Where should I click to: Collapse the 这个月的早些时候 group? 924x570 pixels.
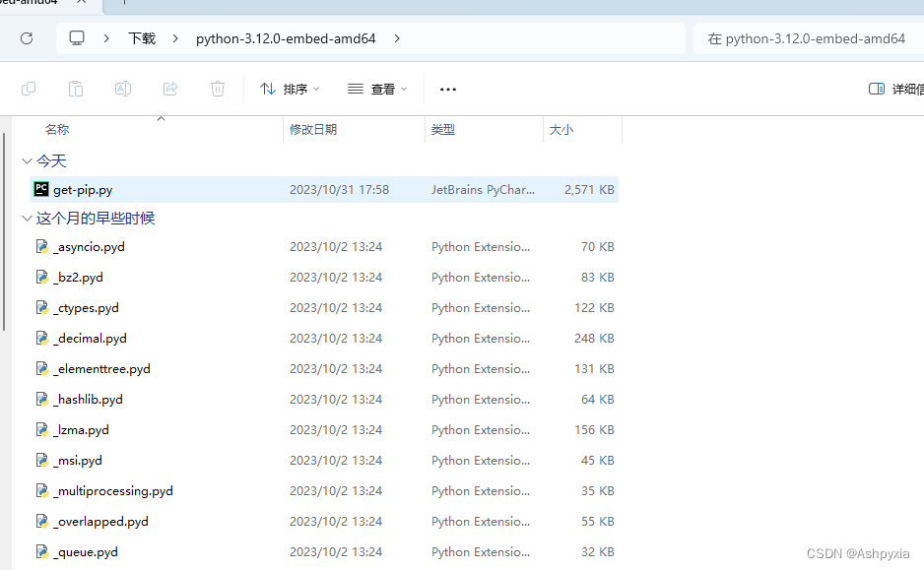(27, 219)
